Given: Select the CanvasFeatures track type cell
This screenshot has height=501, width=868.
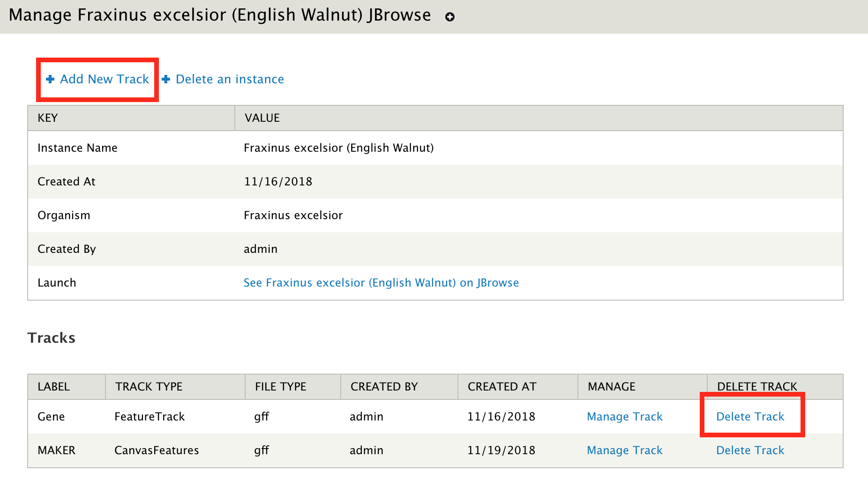Looking at the screenshot, I should [x=157, y=450].
